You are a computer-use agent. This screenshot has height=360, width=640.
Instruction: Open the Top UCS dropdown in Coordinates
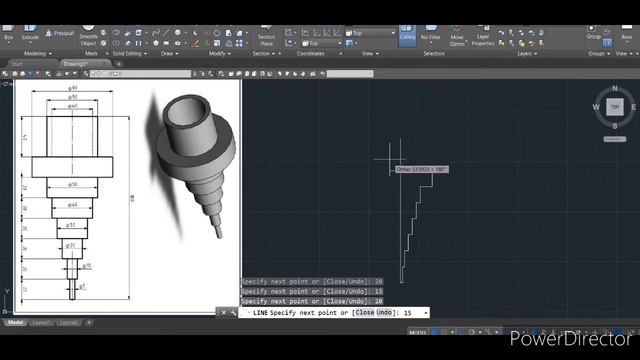coord(322,43)
